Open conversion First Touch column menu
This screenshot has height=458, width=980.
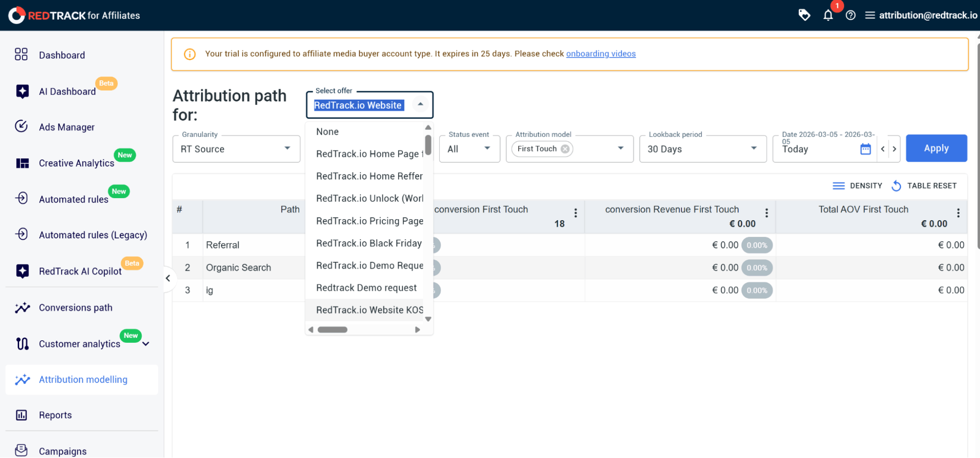[576, 213]
